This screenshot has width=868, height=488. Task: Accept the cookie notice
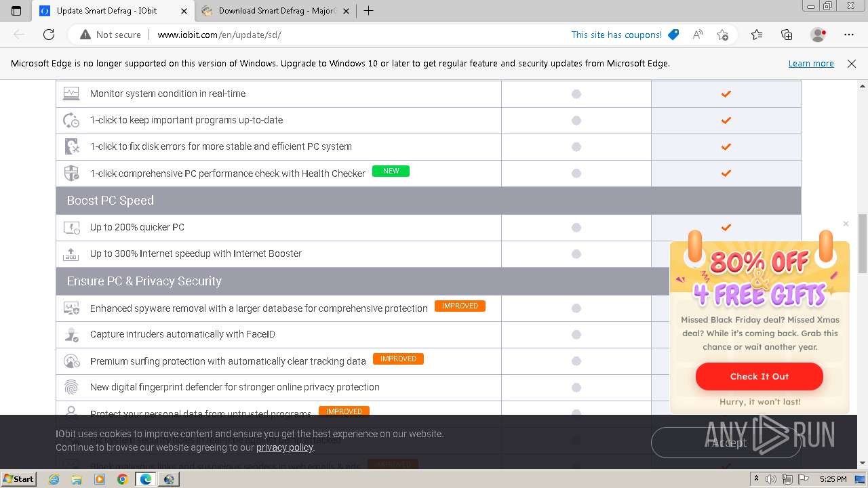pyautogui.click(x=726, y=443)
